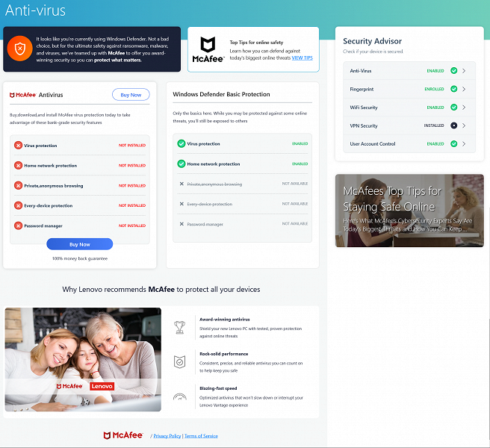The height and width of the screenshot is (448, 490).
Task: Click ENABLED status for Defender Virus protection
Action: pyautogui.click(x=300, y=143)
